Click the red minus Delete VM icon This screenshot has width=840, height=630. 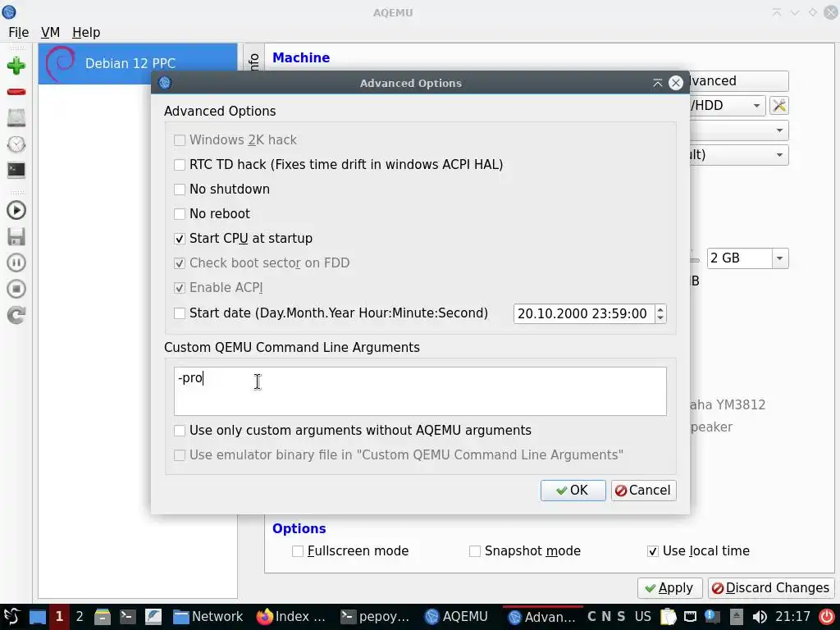tap(16, 92)
